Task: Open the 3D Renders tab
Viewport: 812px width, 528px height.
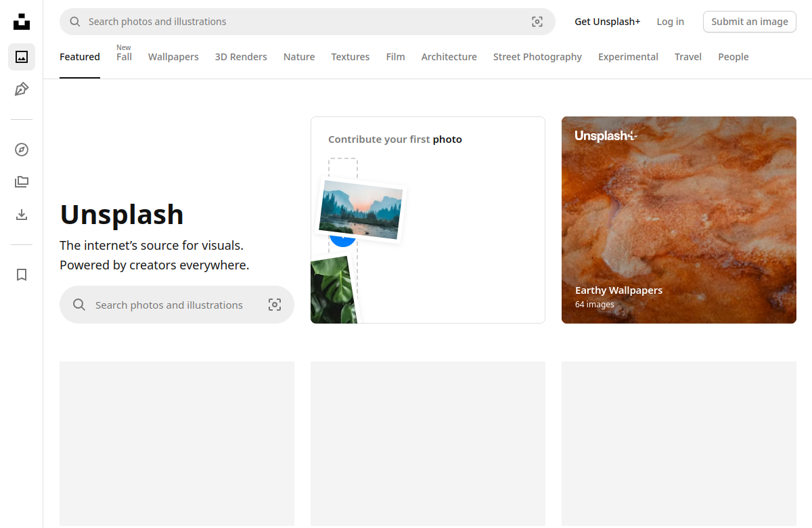Action: tap(241, 57)
